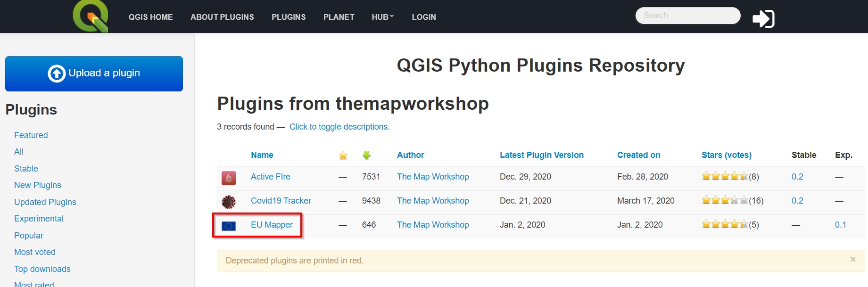Open stable version 0.2 of Active Fire
Viewport: 868px width, 287px height.
pyautogui.click(x=797, y=177)
